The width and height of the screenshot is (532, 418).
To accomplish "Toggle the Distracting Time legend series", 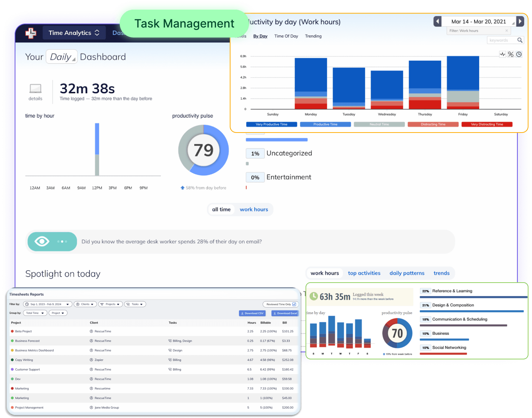I will tap(433, 124).
